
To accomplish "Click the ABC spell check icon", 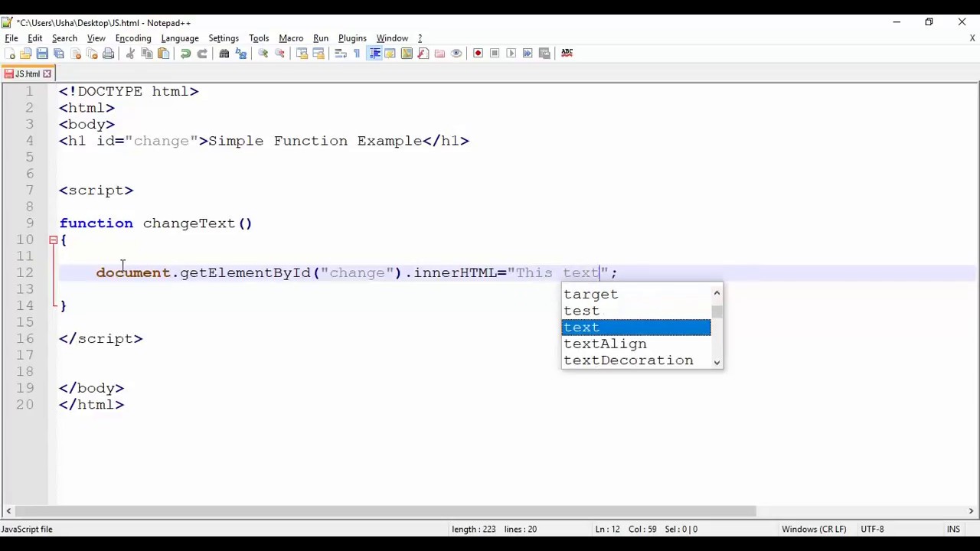I will [567, 53].
